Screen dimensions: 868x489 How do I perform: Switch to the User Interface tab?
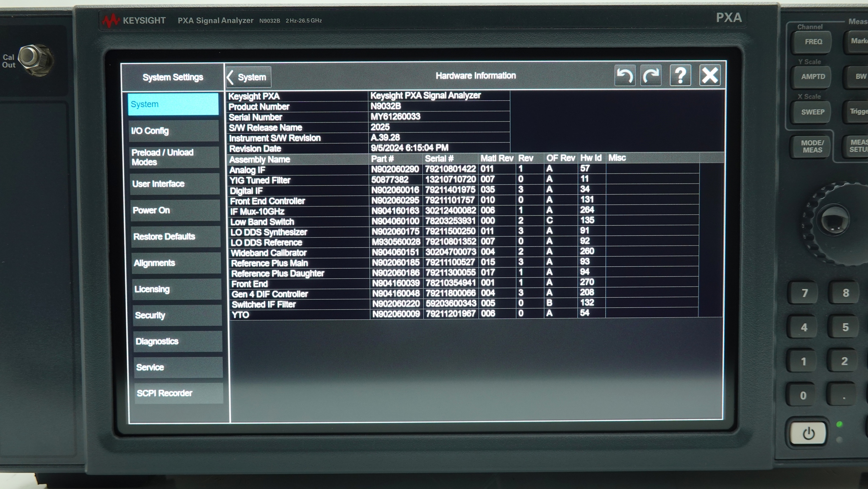pyautogui.click(x=174, y=184)
